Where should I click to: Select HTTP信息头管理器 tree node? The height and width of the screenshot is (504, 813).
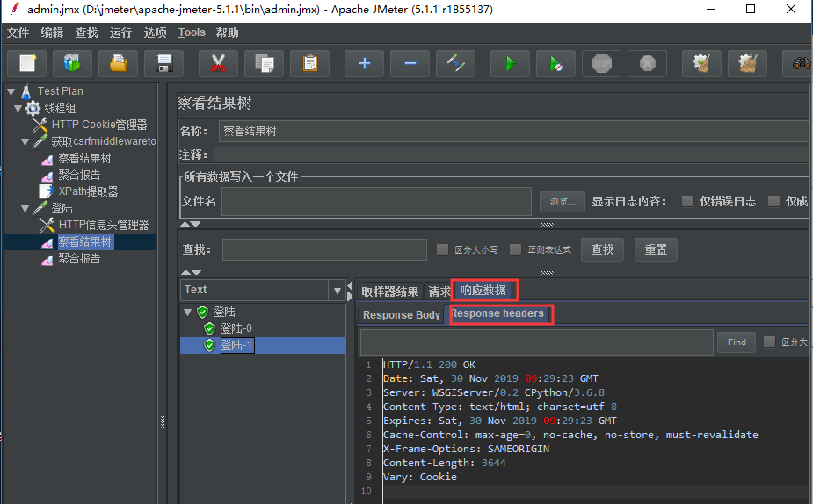tap(104, 225)
